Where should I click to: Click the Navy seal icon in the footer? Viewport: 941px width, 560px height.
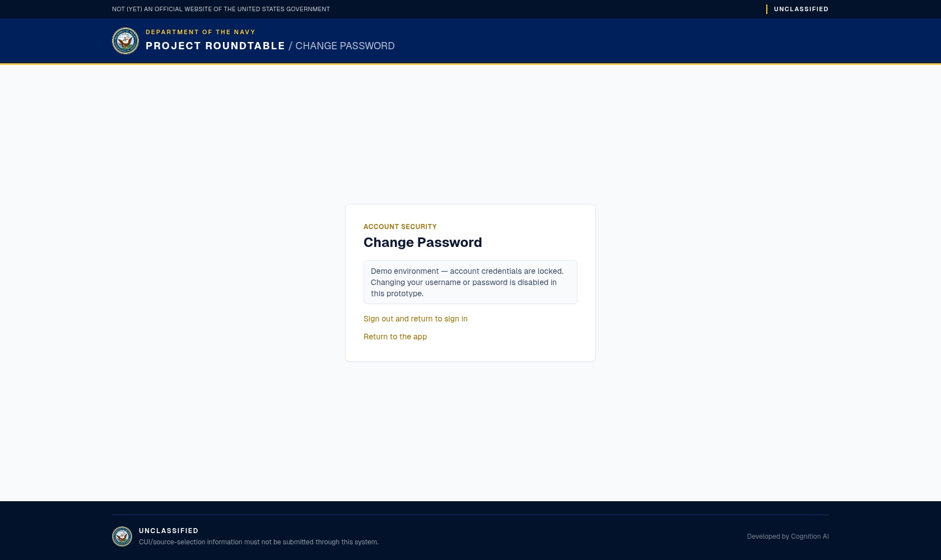122,536
